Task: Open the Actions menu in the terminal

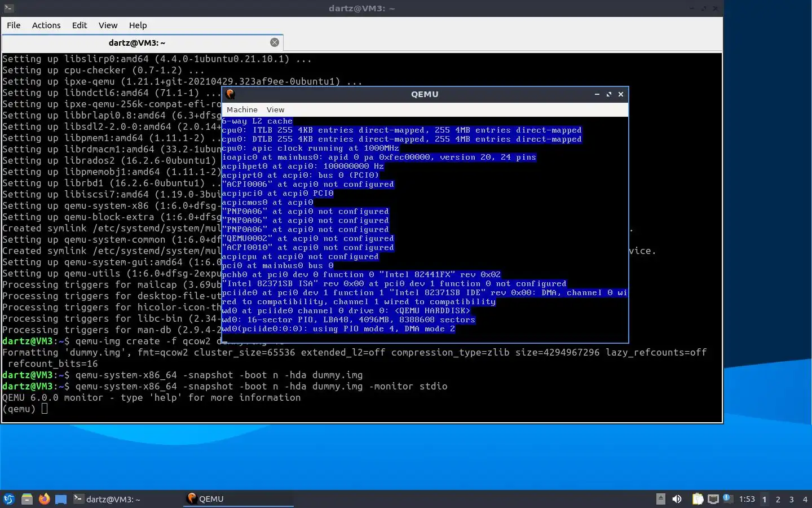Action: [46, 25]
